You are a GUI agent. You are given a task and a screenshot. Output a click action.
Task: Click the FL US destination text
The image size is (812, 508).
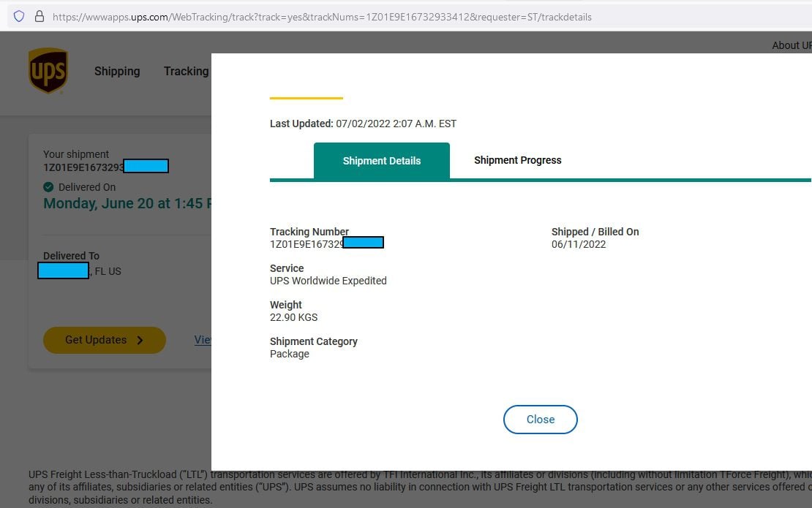[108, 272]
